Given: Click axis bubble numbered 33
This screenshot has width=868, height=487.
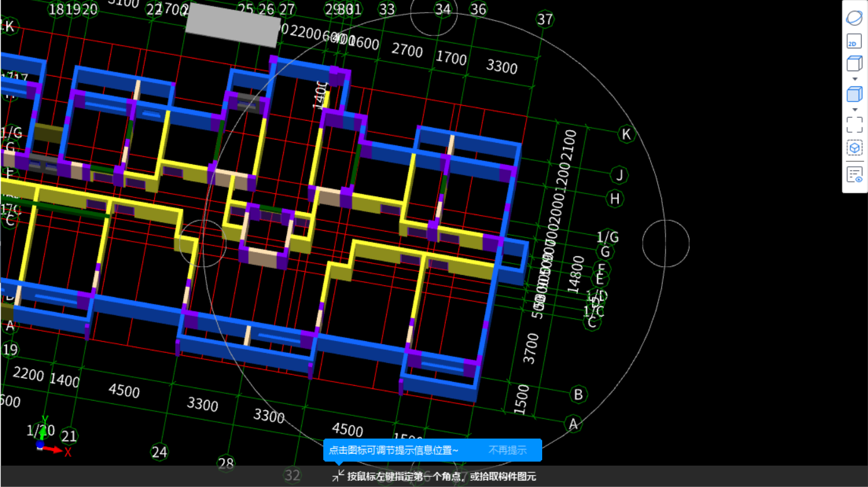Looking at the screenshot, I should point(387,9).
